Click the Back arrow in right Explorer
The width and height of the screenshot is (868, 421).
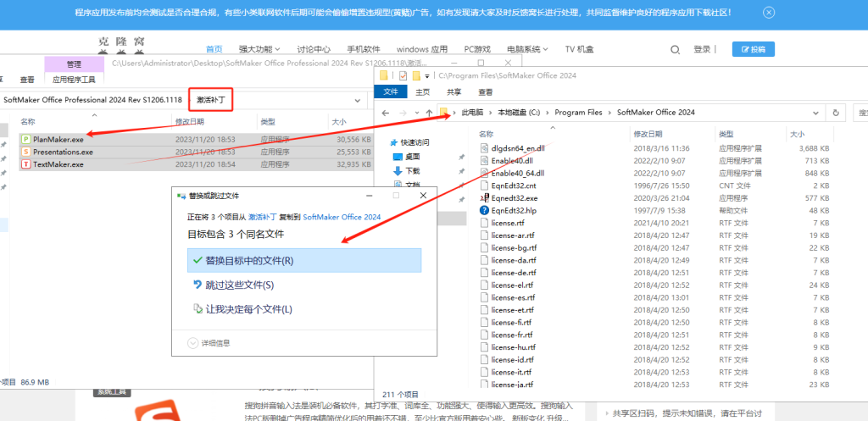(387, 113)
